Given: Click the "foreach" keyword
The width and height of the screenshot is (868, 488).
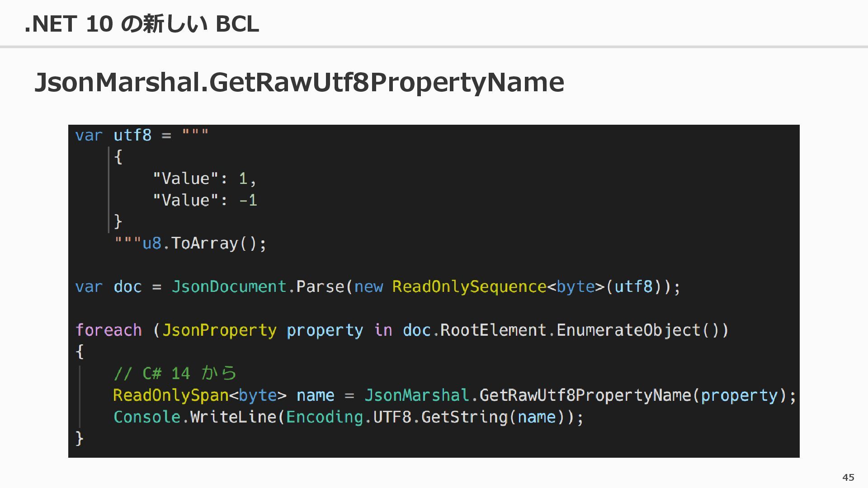Looking at the screenshot, I should click(108, 330).
